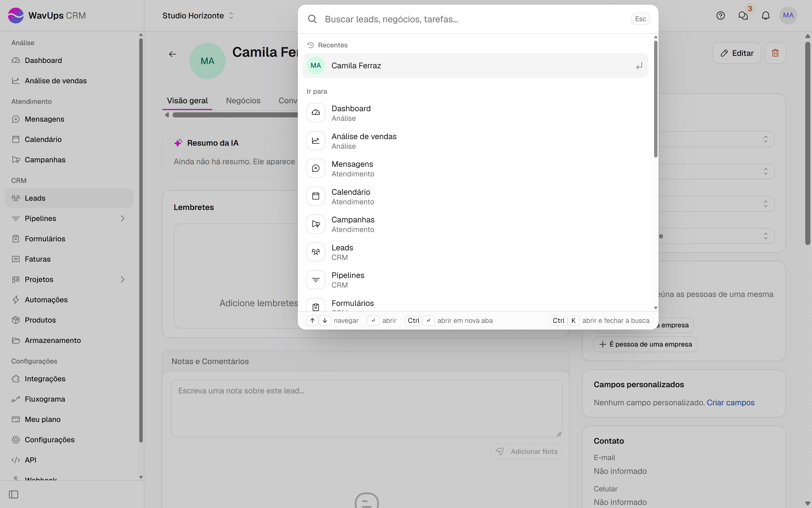Open the second dropdown in right panel
Viewport: 812px width, 508px height.
[x=716, y=171]
